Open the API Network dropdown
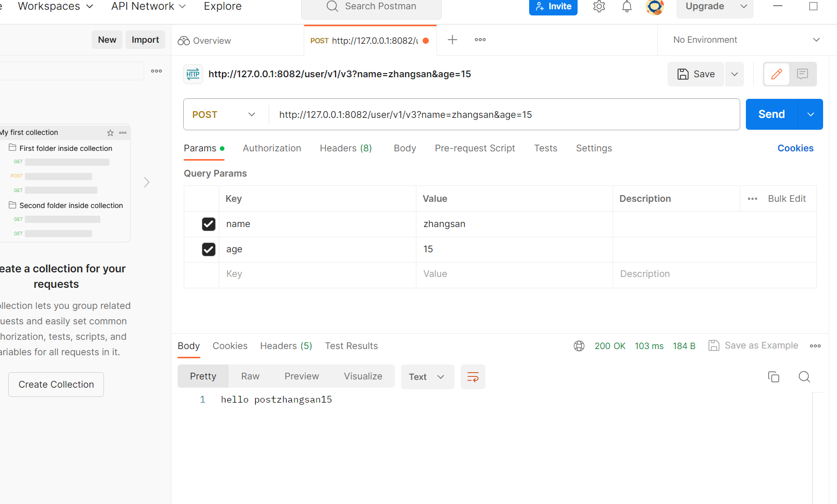This screenshot has height=504, width=837. (x=148, y=6)
